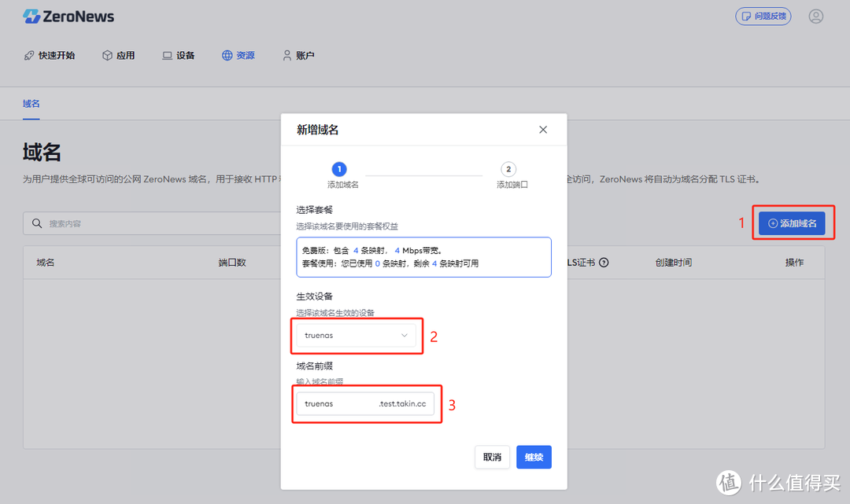Click the 取消 button

[491, 457]
